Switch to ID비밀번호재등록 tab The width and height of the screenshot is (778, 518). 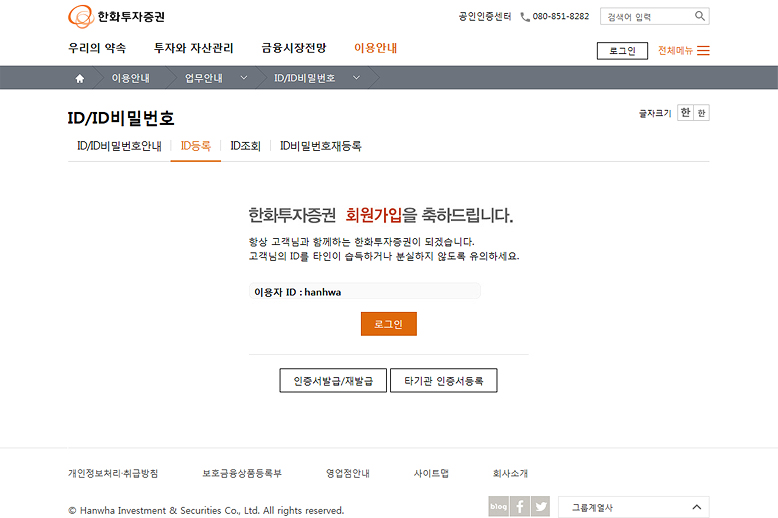pyautogui.click(x=321, y=146)
